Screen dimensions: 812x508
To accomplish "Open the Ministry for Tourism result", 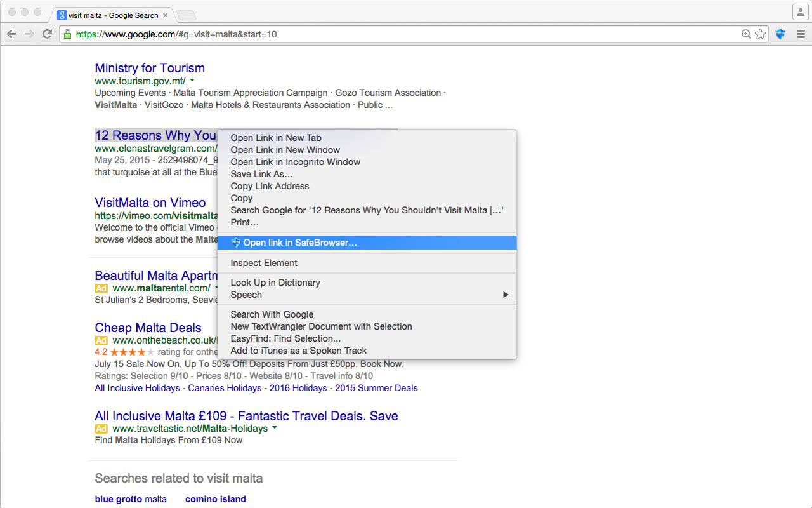I will (x=150, y=68).
